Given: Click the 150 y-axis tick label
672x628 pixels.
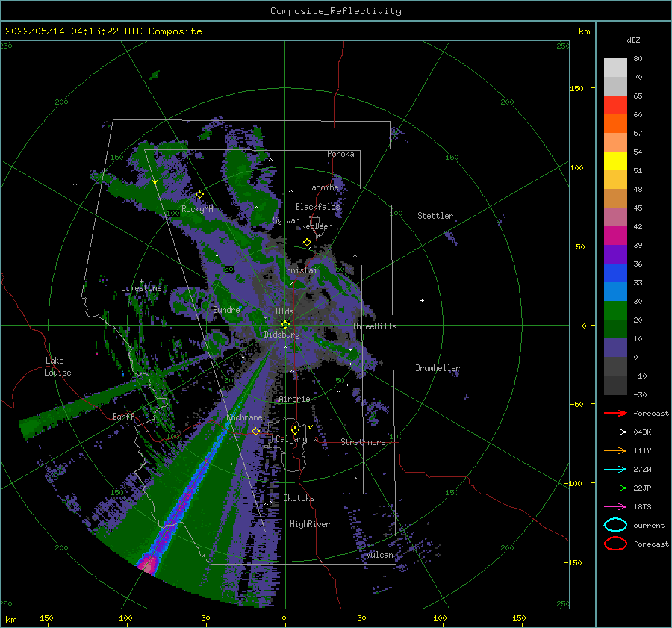Looking at the screenshot, I should point(576,88).
